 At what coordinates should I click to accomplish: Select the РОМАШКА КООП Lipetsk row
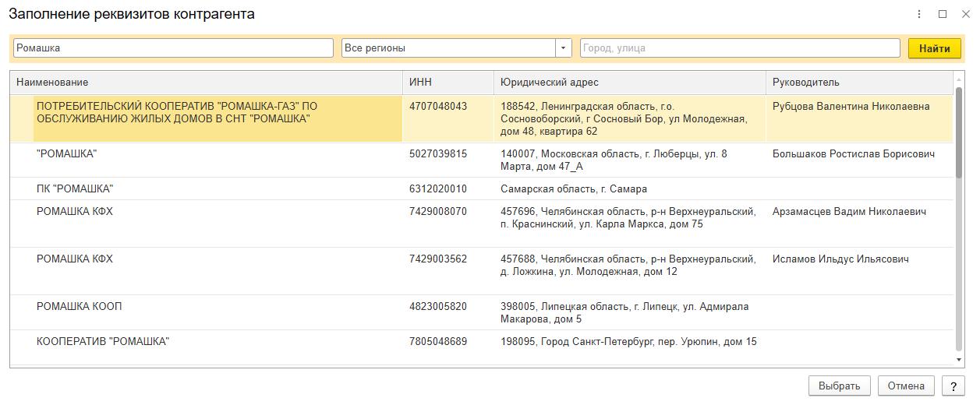pos(80,307)
